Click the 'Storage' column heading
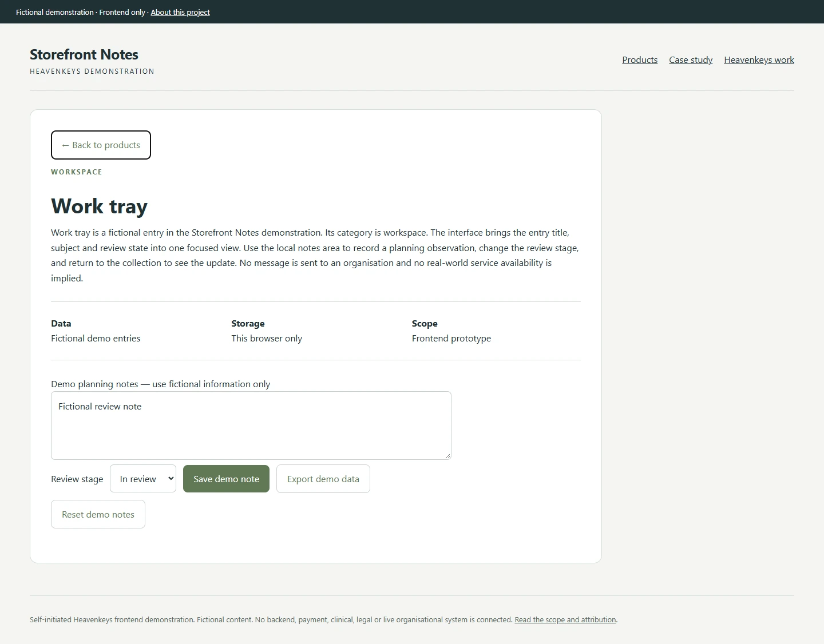The width and height of the screenshot is (824, 644). click(x=248, y=323)
